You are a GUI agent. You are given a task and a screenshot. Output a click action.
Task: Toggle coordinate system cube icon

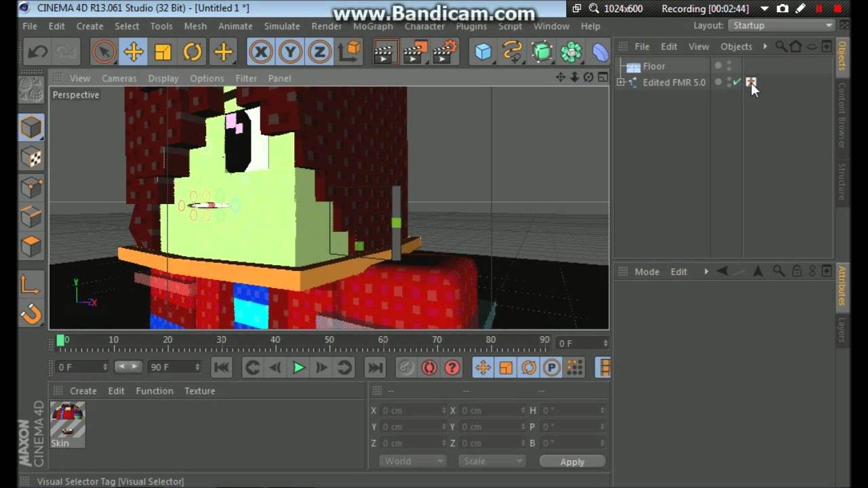351,52
